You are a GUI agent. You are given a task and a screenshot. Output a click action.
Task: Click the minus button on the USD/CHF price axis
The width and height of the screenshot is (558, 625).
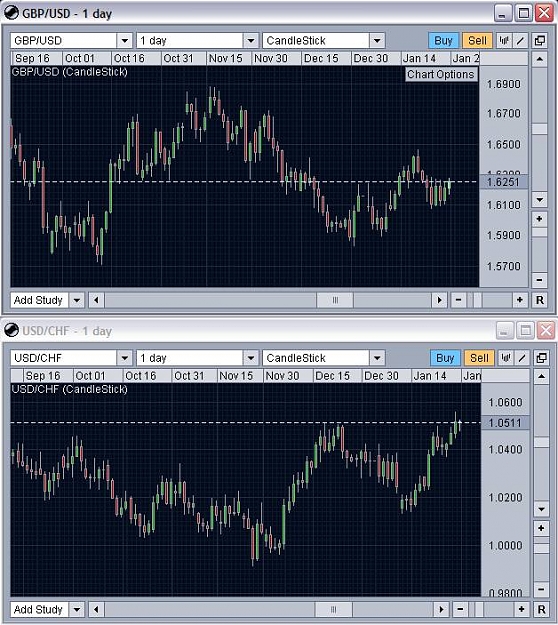pos(541,589)
